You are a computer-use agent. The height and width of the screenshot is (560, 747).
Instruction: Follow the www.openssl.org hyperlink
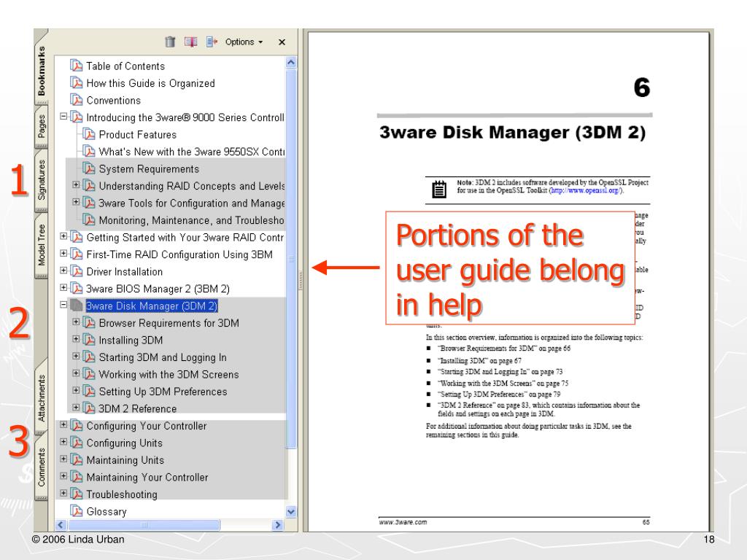tap(585, 190)
